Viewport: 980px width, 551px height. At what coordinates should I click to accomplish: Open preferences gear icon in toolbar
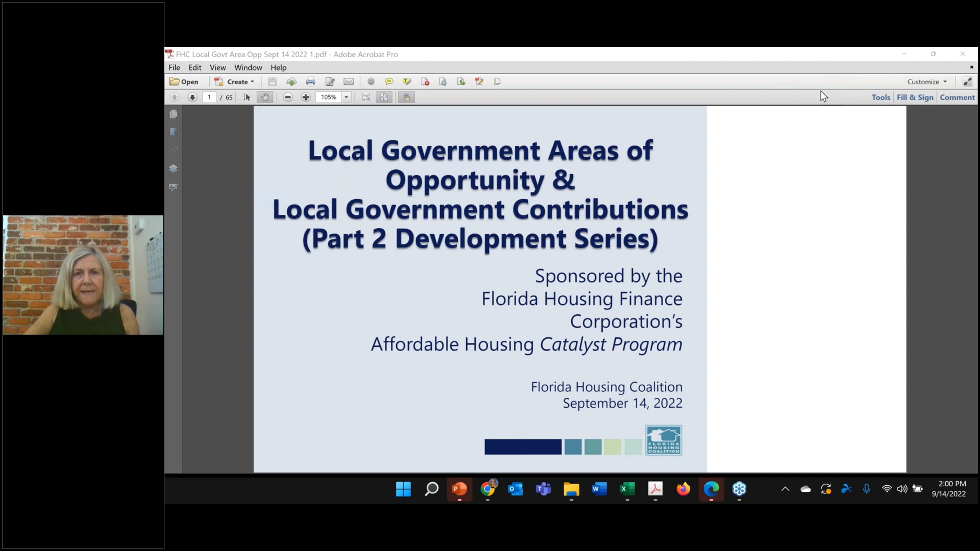371,82
